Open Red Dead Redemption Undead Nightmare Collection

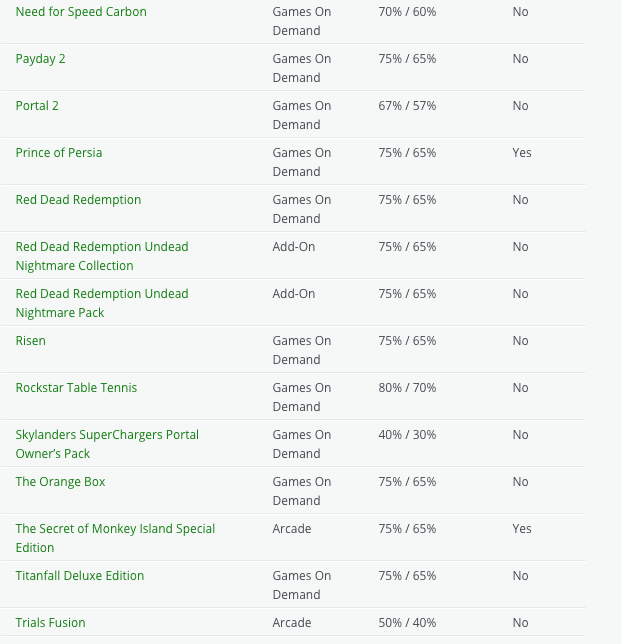click(x=102, y=256)
